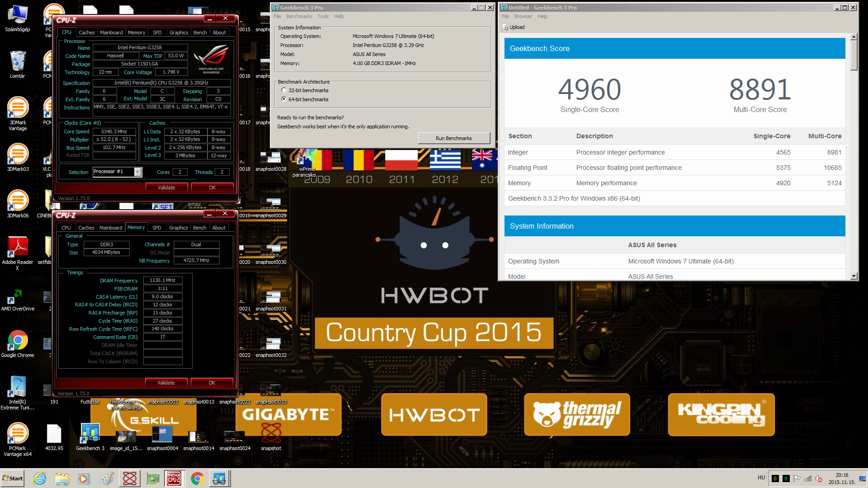Click the Geekbench results scrollbar thumb
Viewport: 868px width, 488px height.
pos(854,55)
